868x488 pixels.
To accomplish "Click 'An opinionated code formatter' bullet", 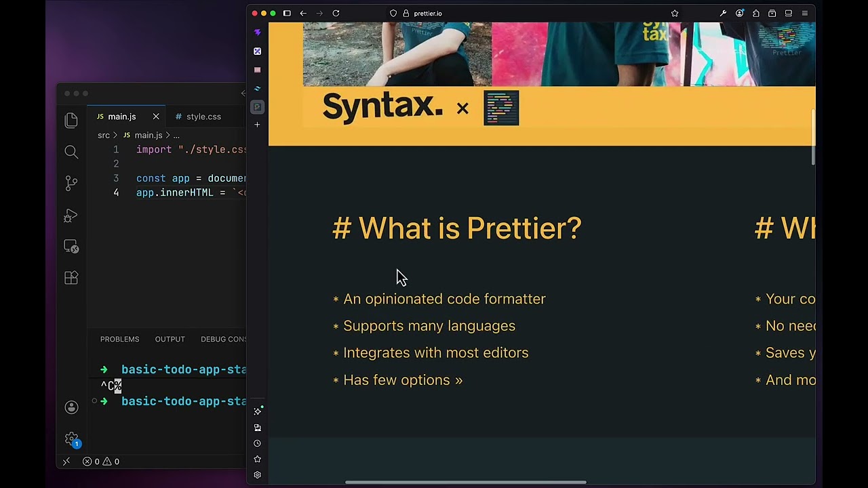I will pos(444,299).
